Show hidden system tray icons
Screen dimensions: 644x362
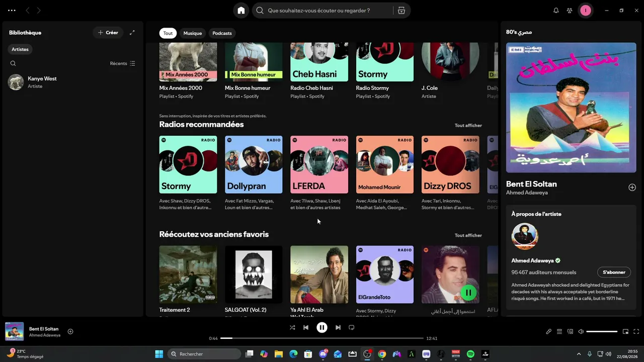point(579,354)
